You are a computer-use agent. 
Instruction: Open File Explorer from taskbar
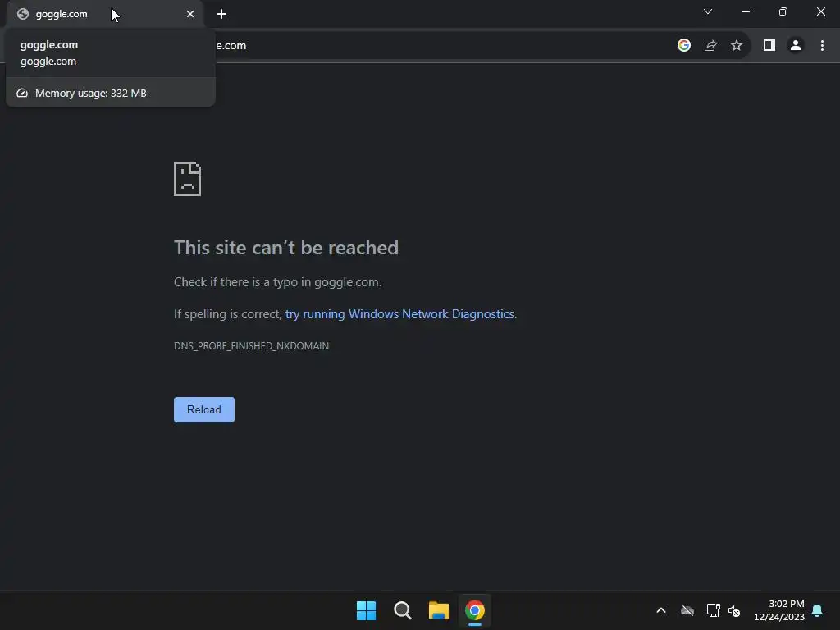(x=439, y=610)
